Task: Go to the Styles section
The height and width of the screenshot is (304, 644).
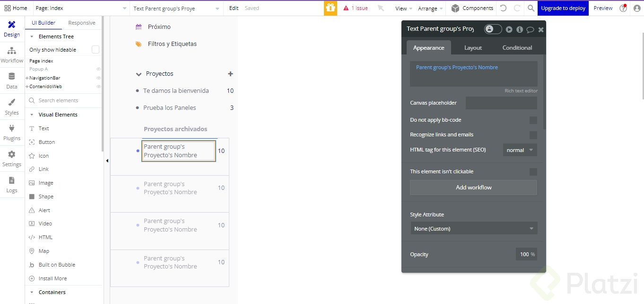Action: (12, 107)
